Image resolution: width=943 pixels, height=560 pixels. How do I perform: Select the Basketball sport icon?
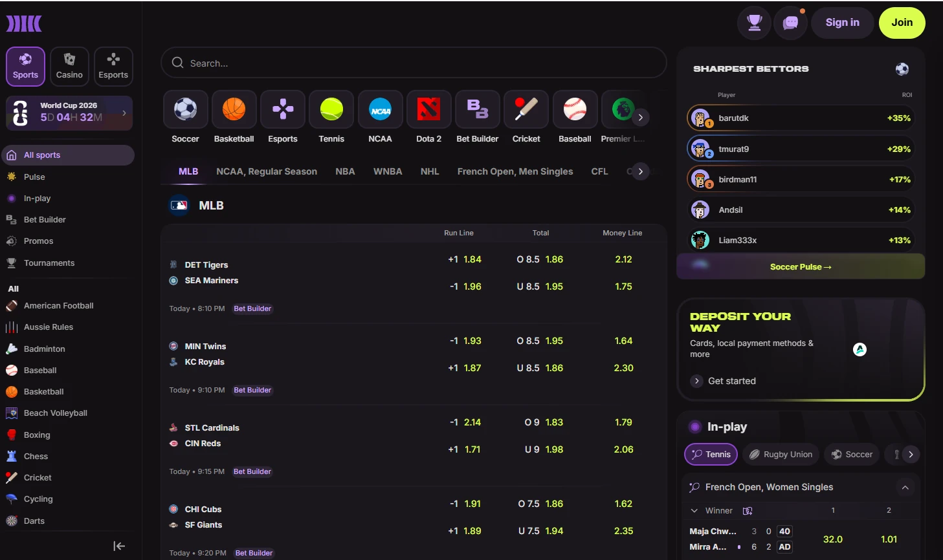pyautogui.click(x=234, y=109)
